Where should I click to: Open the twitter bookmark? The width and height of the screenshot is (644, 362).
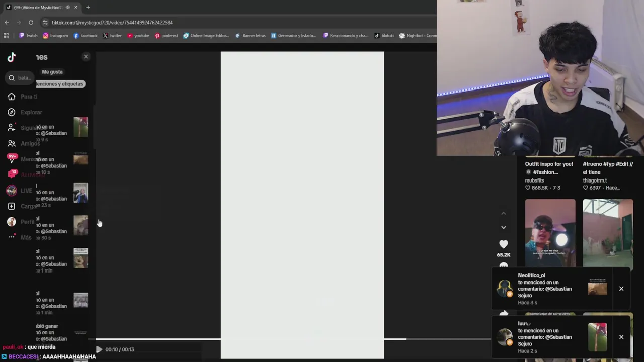pos(112,36)
